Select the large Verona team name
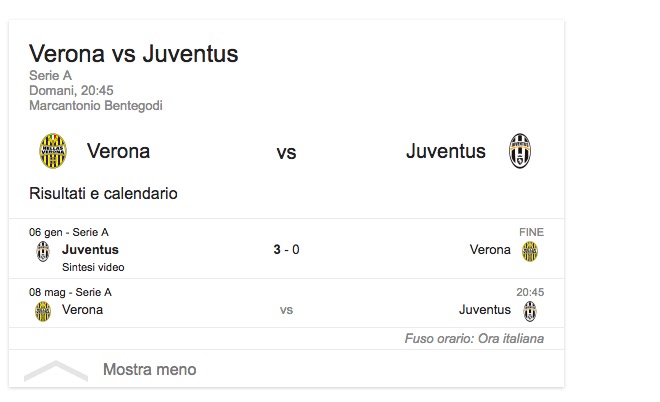The image size is (660, 402). [118, 152]
